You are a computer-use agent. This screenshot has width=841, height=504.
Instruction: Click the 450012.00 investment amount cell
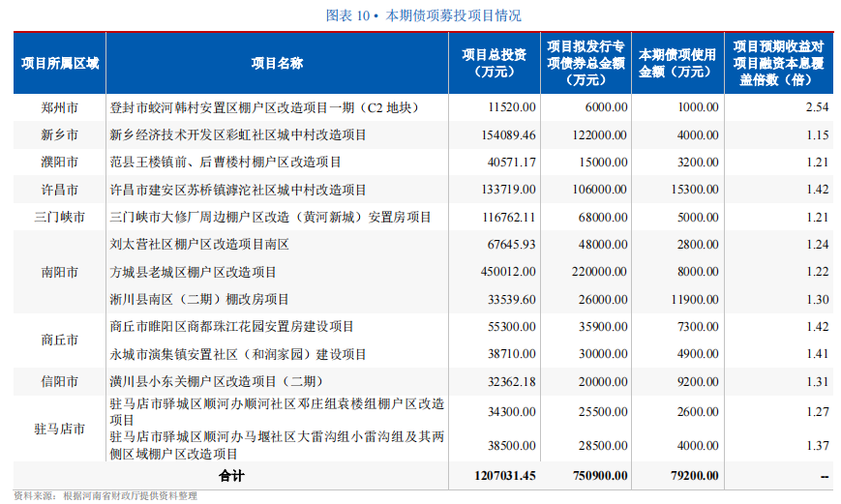click(x=507, y=272)
